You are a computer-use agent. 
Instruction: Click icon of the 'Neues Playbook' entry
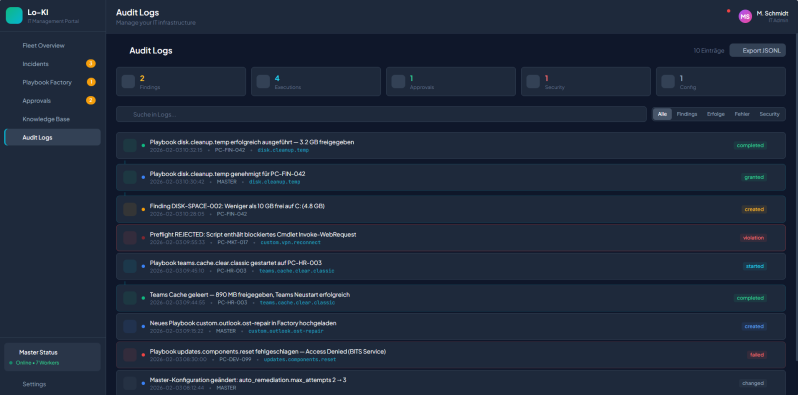pos(130,326)
